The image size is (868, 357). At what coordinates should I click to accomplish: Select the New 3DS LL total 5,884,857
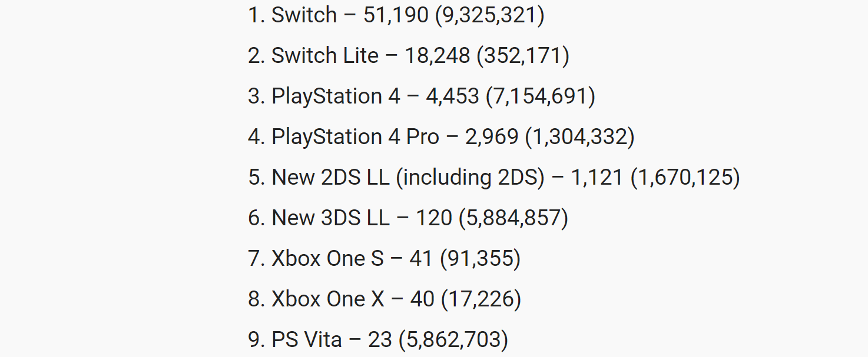(x=513, y=218)
